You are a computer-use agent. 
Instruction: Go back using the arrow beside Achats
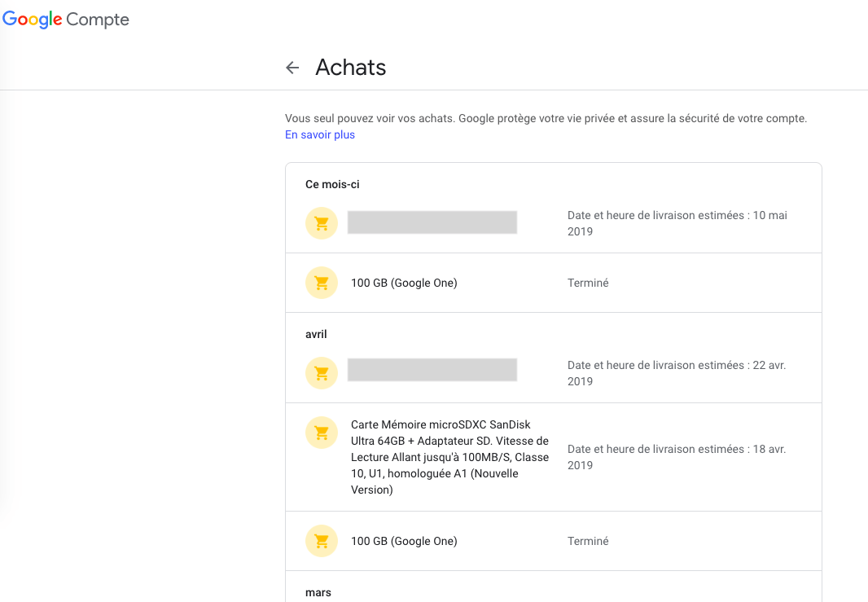click(292, 68)
